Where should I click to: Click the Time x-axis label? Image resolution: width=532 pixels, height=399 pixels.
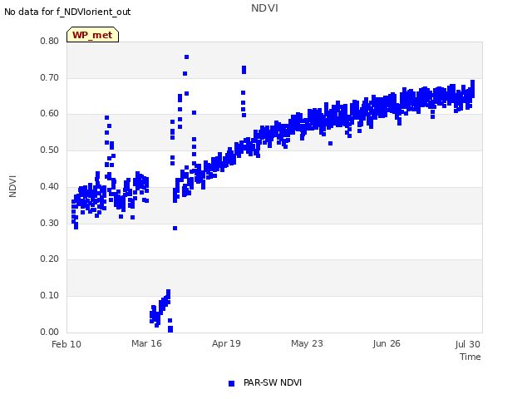click(x=470, y=357)
